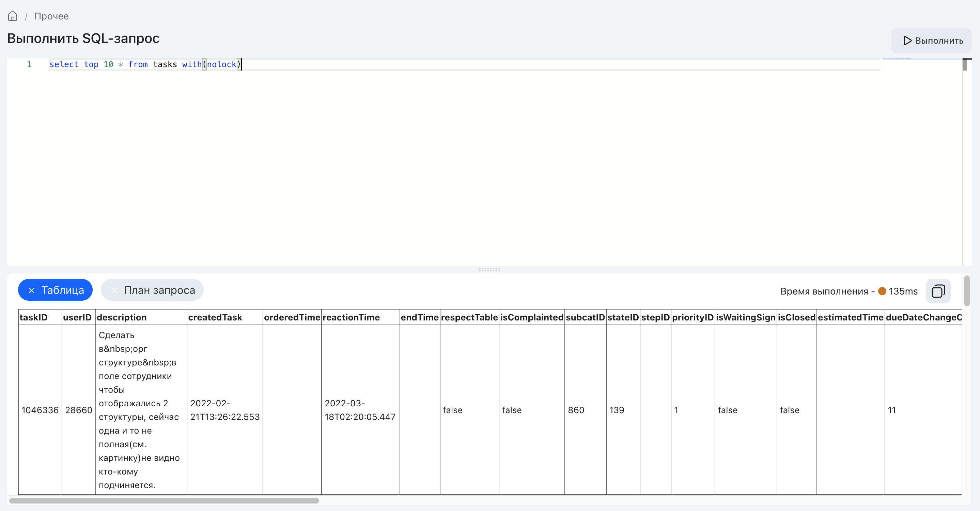Image resolution: width=980 pixels, height=511 pixels.
Task: Click the false value under isClosed
Action: [x=790, y=410]
